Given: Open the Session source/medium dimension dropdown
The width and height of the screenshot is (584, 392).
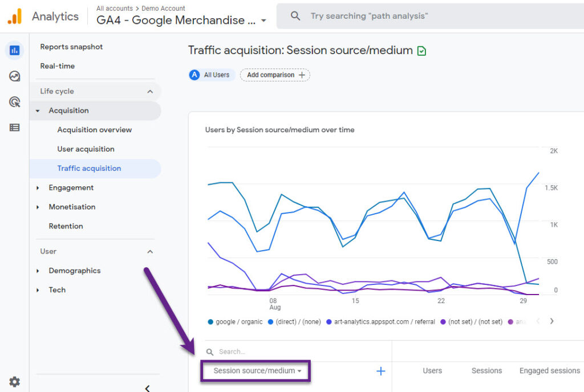Looking at the screenshot, I should [x=257, y=371].
